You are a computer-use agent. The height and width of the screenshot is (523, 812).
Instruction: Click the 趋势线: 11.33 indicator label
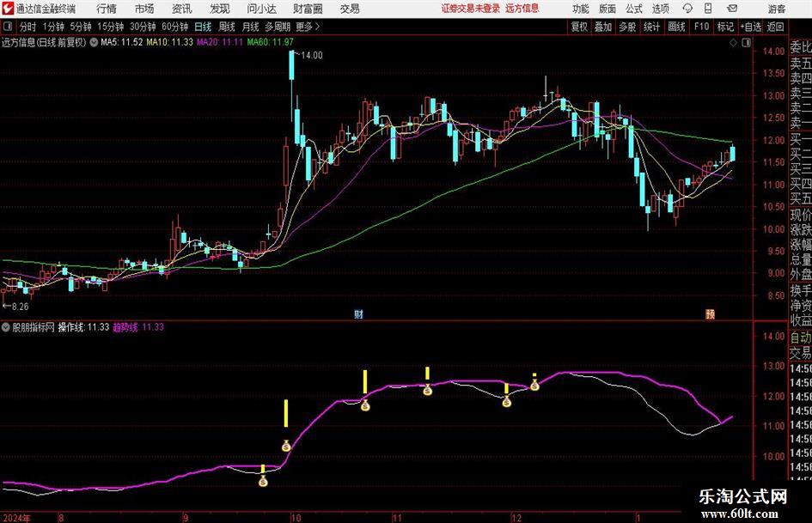pos(138,327)
